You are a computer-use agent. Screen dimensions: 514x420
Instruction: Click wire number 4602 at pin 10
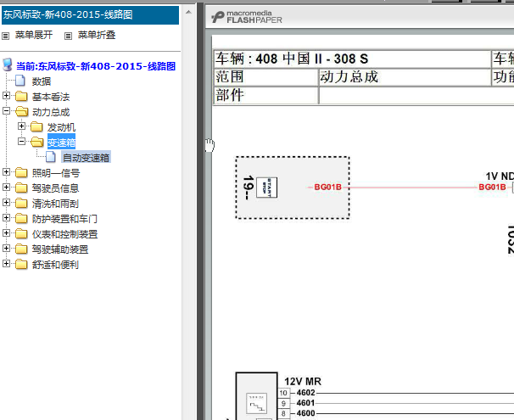coord(306,393)
